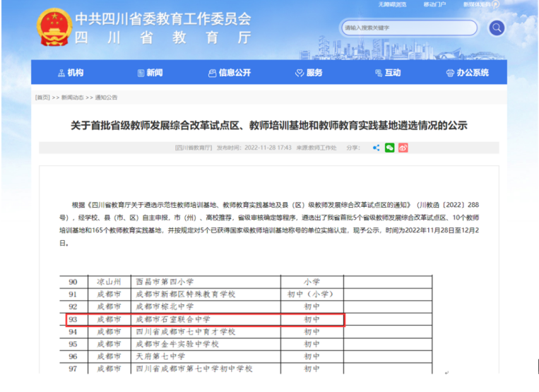539x392 pixels.
Task: Click source text 来源:教师工作处
Action: click(316, 148)
